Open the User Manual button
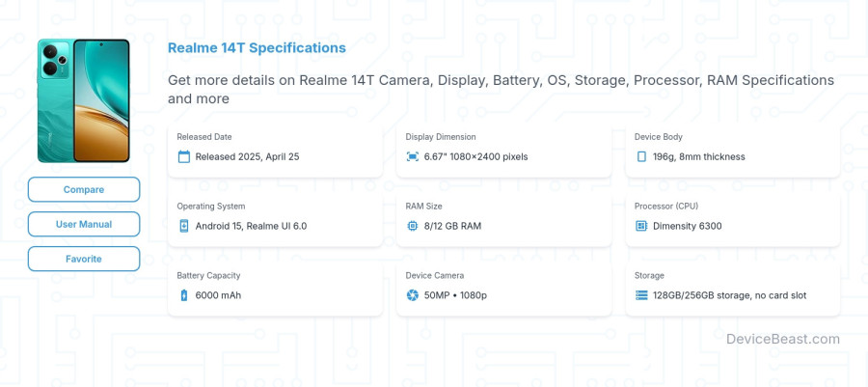The image size is (868, 387). click(x=84, y=224)
